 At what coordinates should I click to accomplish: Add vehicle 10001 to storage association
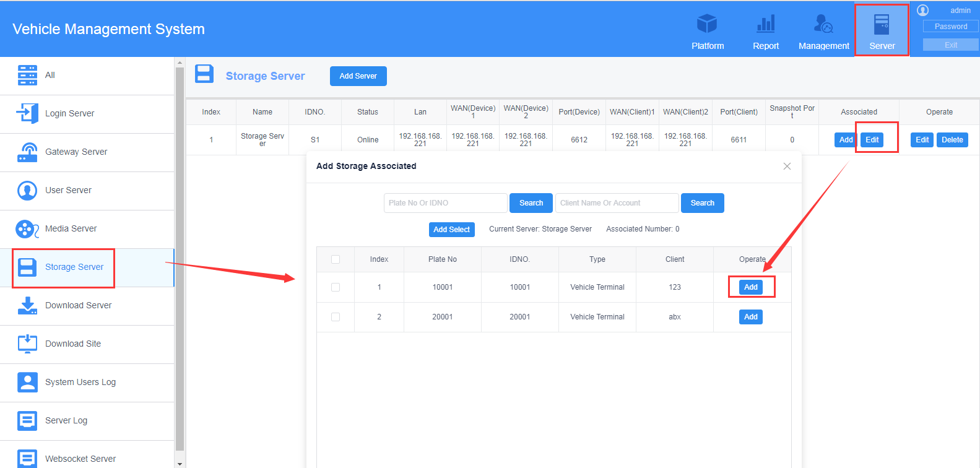tap(751, 287)
